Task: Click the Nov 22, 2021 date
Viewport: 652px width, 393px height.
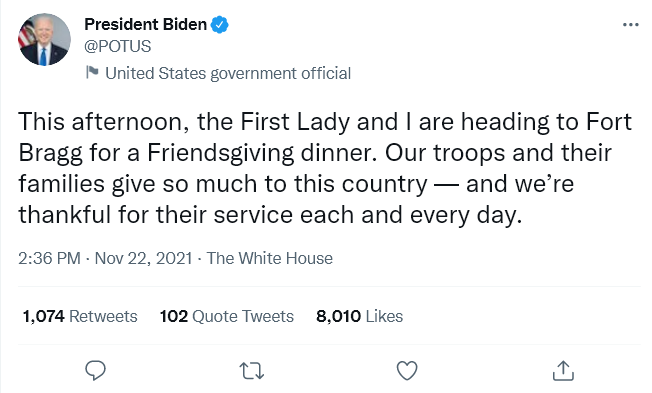Action: pos(143,258)
